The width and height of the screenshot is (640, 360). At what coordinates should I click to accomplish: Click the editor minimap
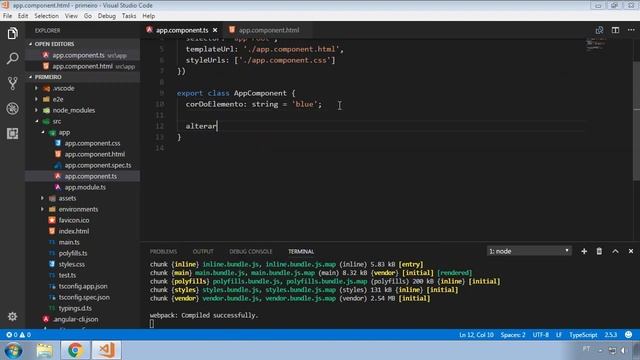click(596, 44)
